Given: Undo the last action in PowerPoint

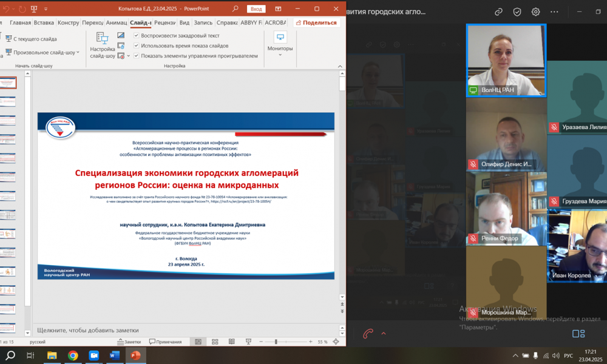Looking at the screenshot, I should [x=5, y=8].
